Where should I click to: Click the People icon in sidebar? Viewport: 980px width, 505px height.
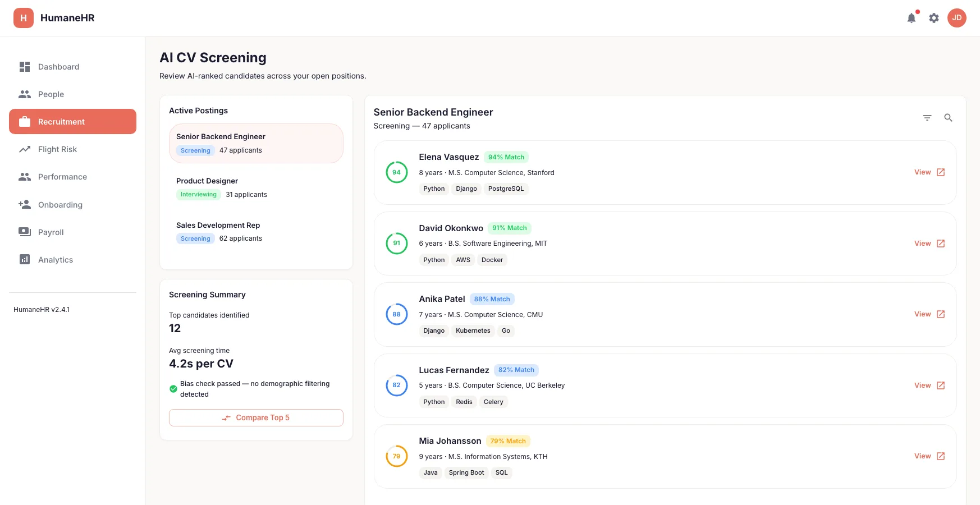[x=25, y=94]
